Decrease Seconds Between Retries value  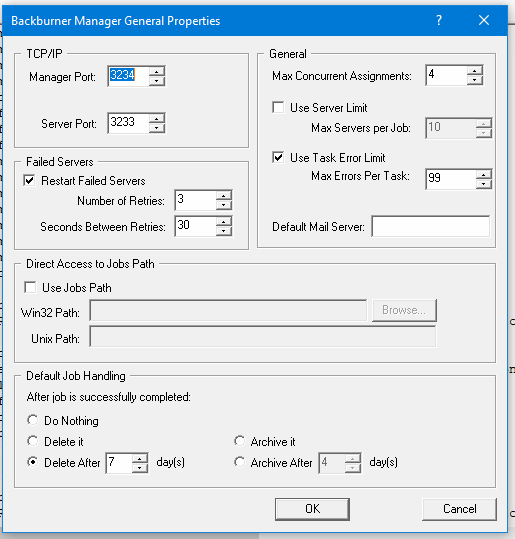(223, 231)
